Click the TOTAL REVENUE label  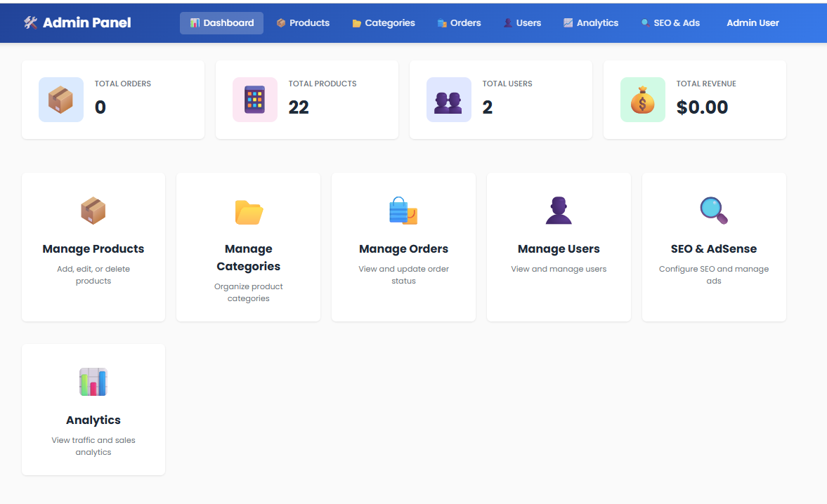tap(706, 84)
